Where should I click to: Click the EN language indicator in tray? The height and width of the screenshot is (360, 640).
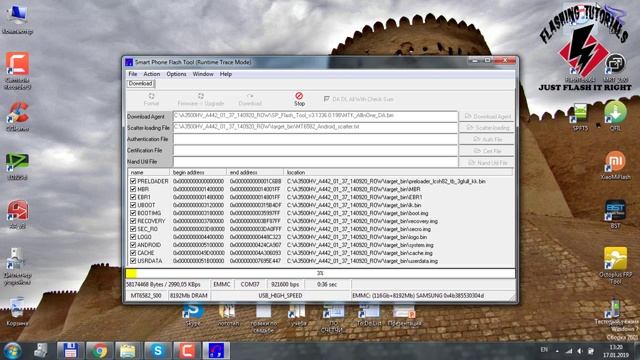[544, 350]
